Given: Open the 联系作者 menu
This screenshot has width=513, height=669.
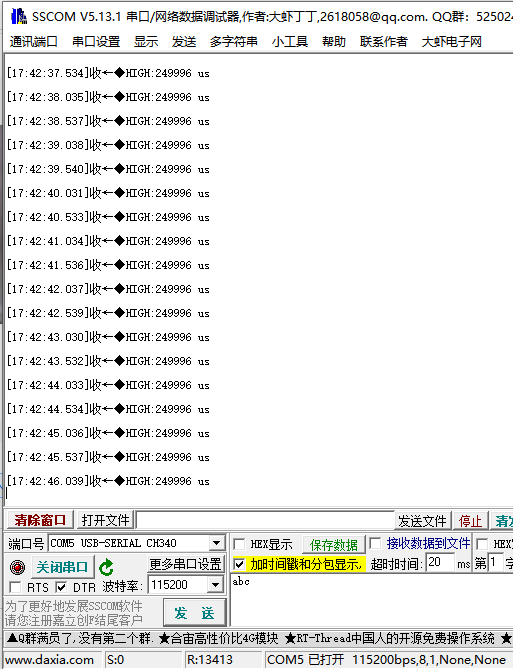Looking at the screenshot, I should 384,41.
